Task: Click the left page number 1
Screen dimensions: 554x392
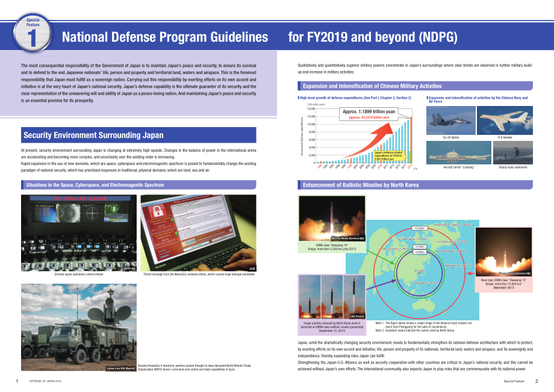Action: click(17, 381)
